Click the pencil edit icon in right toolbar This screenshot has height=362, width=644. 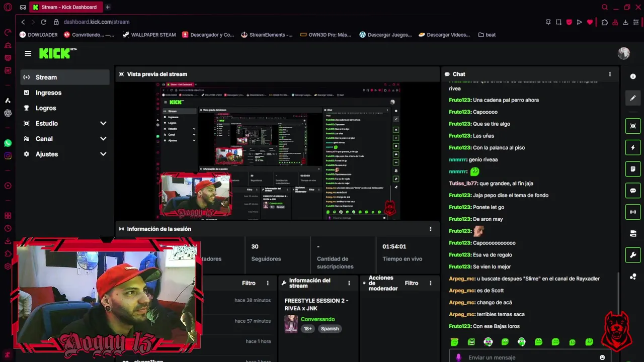(x=633, y=98)
